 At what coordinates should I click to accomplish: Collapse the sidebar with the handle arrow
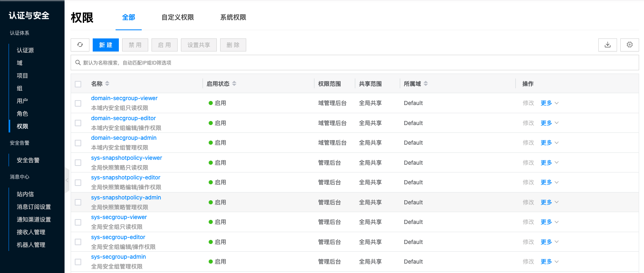click(x=67, y=180)
